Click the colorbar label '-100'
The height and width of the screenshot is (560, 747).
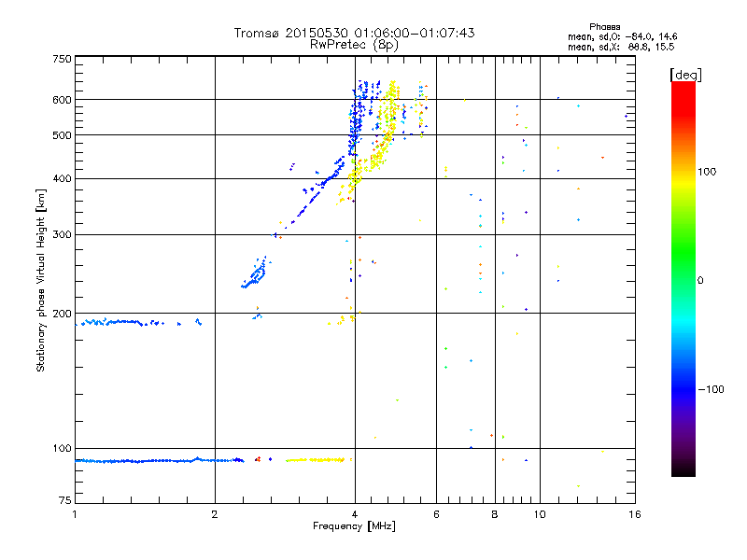[712, 389]
